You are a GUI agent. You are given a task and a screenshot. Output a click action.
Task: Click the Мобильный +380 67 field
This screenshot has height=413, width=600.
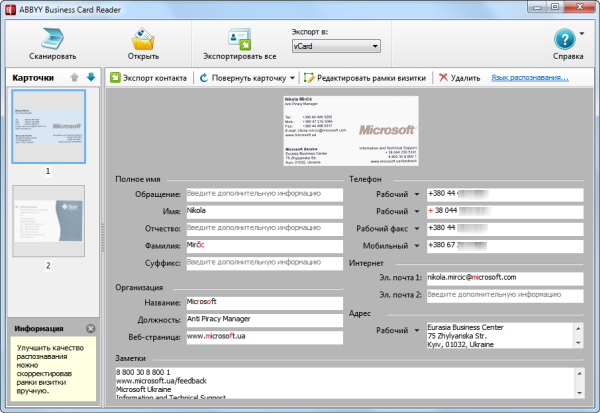click(x=505, y=246)
